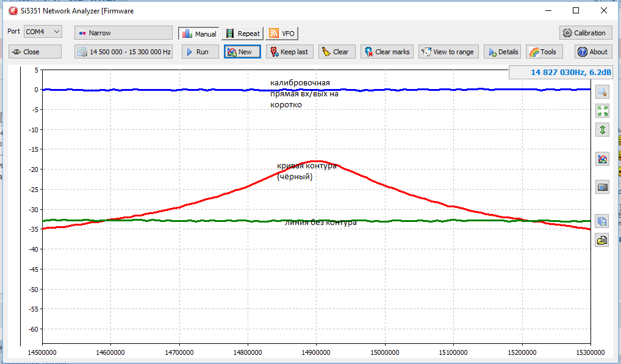This screenshot has height=364, width=621.
Task: Click the калибровочная прямая annotation text
Action: point(304,94)
